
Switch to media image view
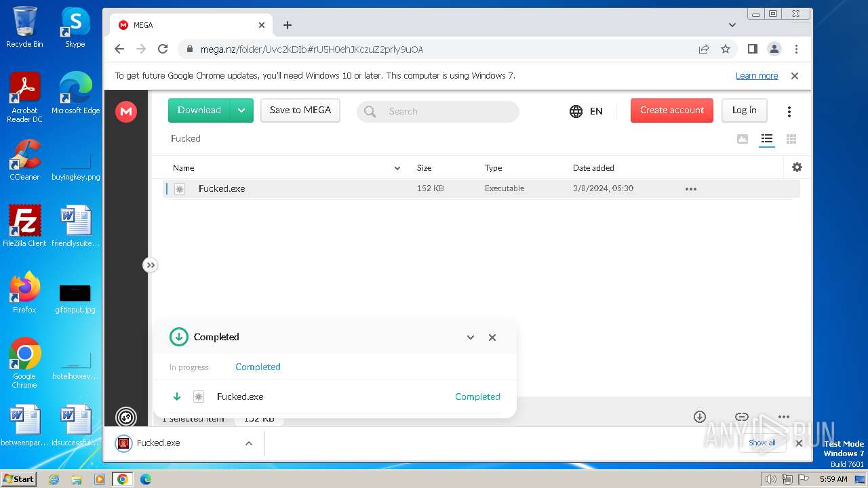click(x=743, y=139)
